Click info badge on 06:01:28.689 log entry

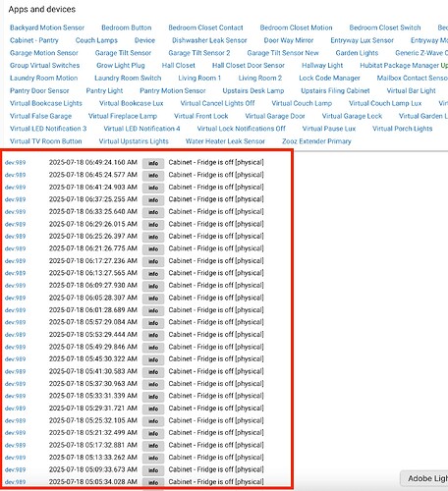click(x=153, y=310)
